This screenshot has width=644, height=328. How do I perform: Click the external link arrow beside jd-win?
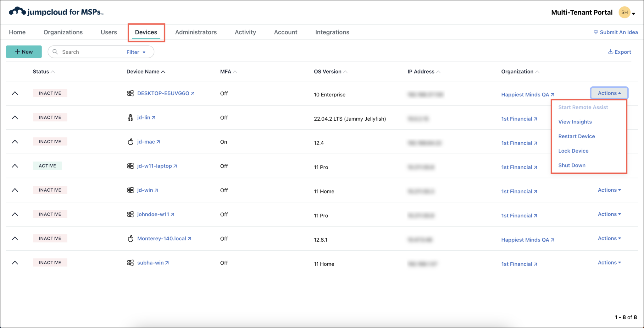[x=156, y=190]
